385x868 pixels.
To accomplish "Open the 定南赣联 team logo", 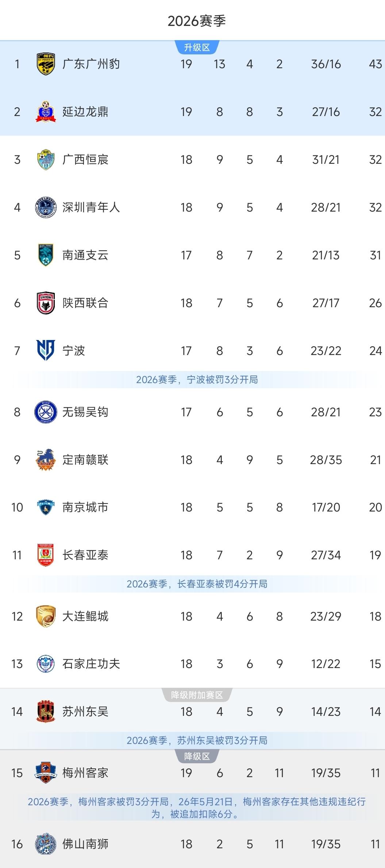I will click(x=46, y=460).
